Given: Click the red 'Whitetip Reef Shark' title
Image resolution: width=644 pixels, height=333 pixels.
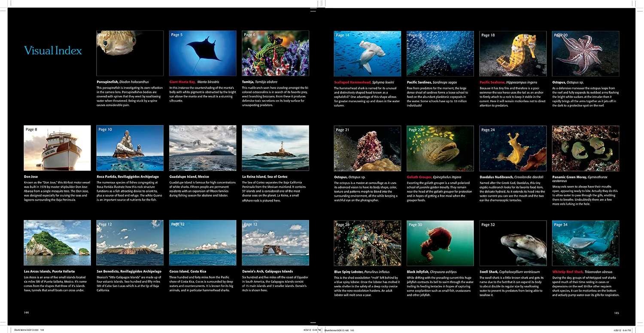Looking at the screenshot, I should click(x=568, y=271).
